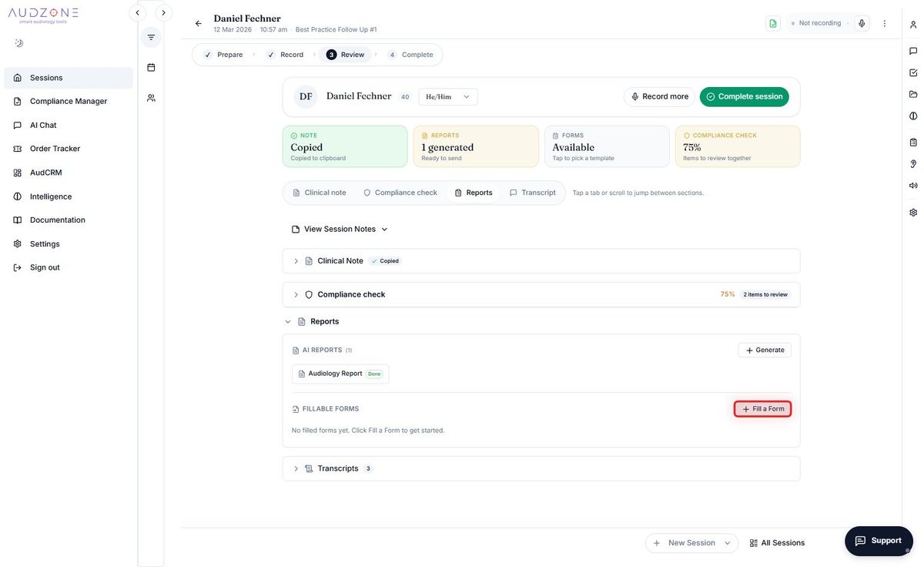
Task: Open Intelligence in the sidebar
Action: pyautogui.click(x=69, y=196)
